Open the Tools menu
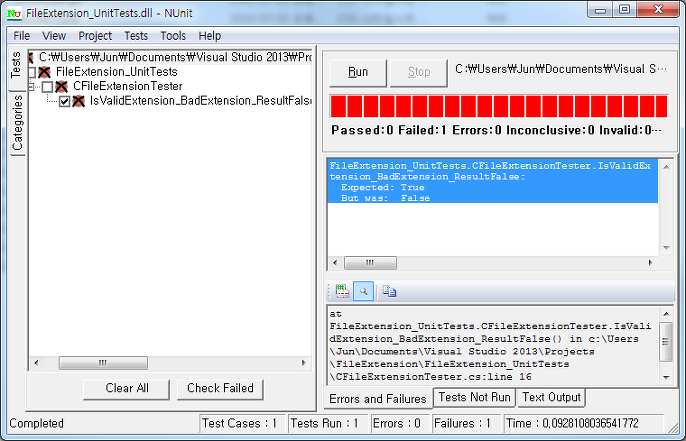This screenshot has width=686, height=441. click(173, 36)
